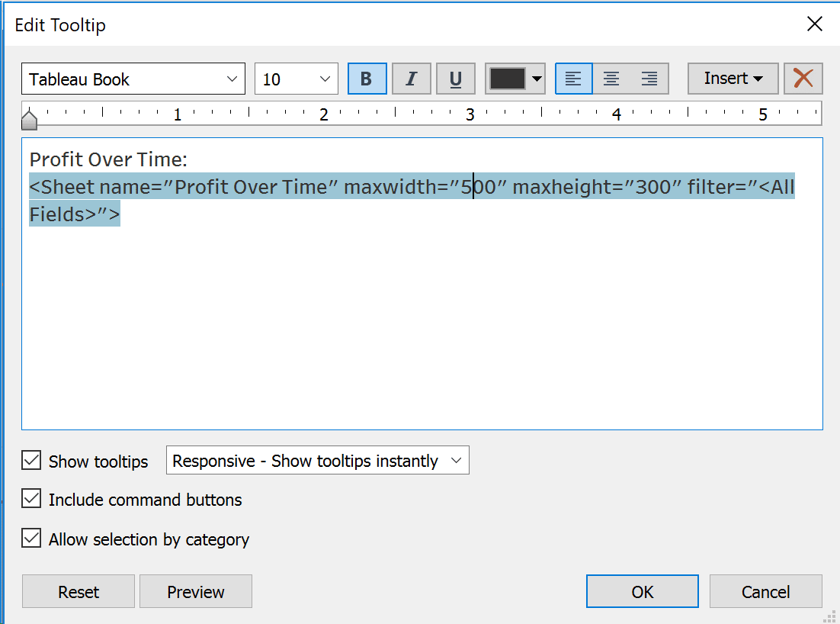Screen dimensions: 840x624
Task: Cancel the tooltip edit
Action: pyautogui.click(x=765, y=591)
